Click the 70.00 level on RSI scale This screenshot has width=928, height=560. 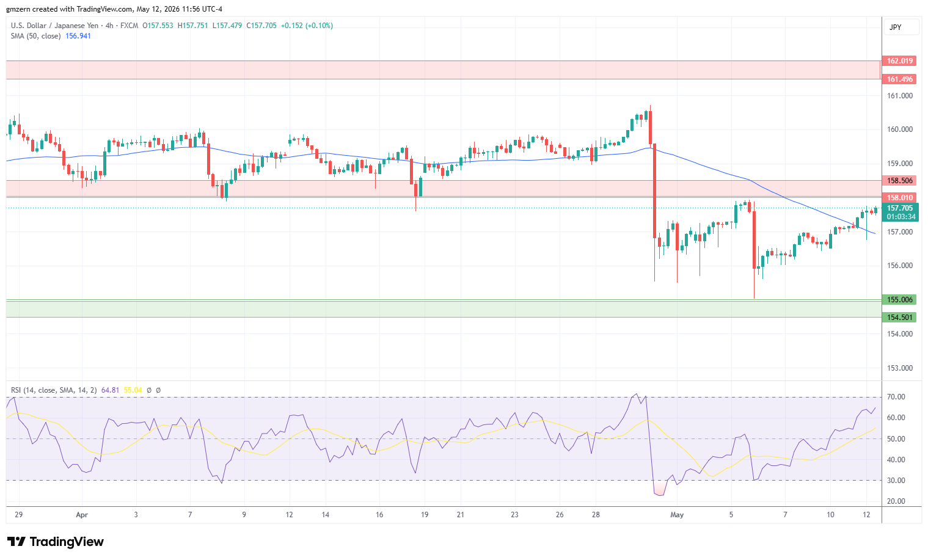coord(896,397)
